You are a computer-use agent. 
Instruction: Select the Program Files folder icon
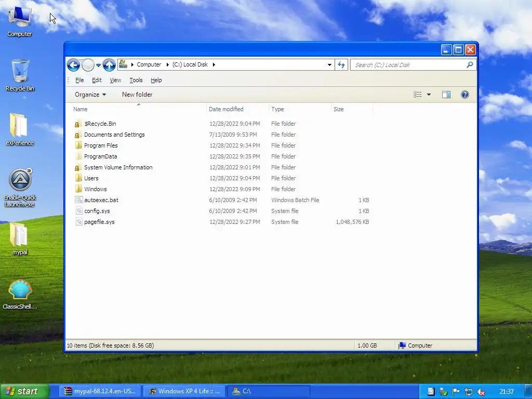[78, 145]
